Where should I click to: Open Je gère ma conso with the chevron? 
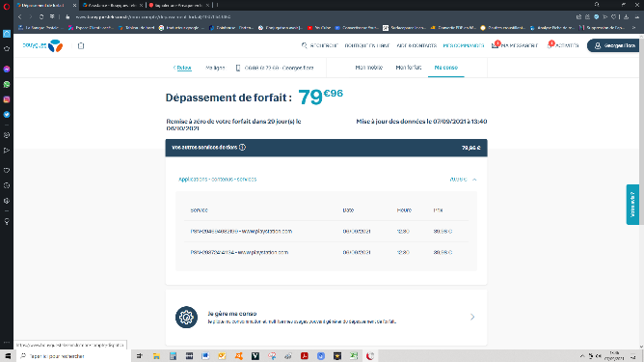tap(472, 317)
